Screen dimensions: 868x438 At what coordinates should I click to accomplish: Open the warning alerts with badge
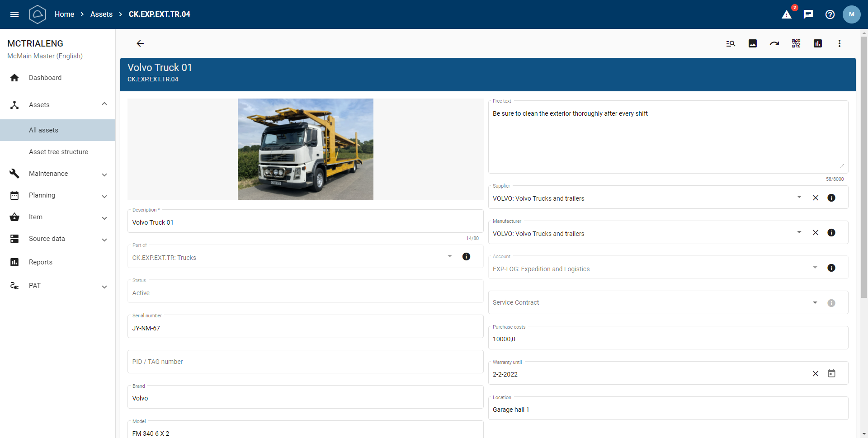click(x=787, y=14)
